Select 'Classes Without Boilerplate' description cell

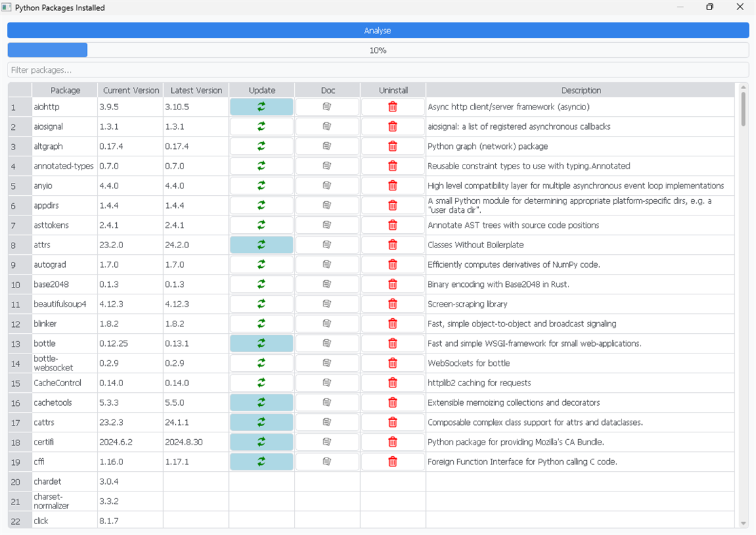[x=580, y=245]
